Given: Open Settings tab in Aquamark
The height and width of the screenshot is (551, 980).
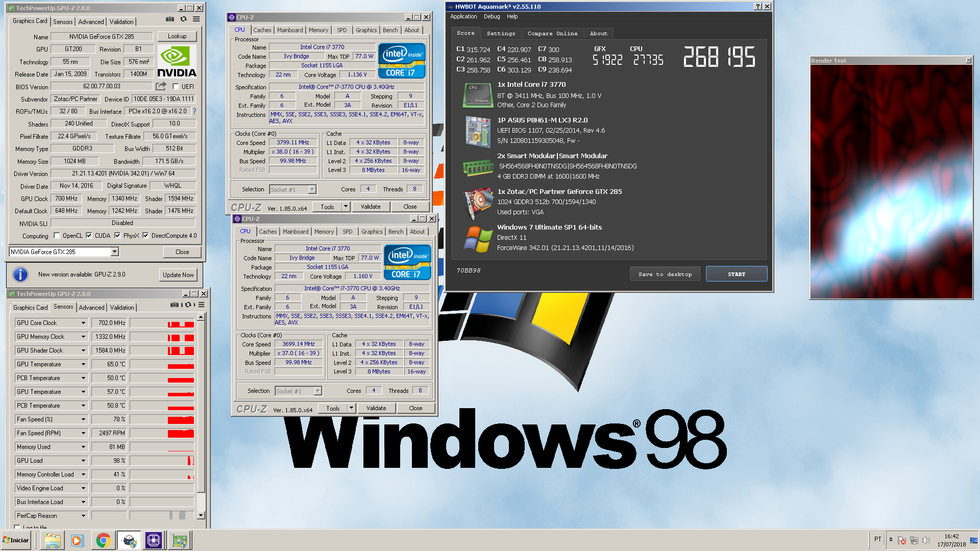Looking at the screenshot, I should (x=501, y=33).
